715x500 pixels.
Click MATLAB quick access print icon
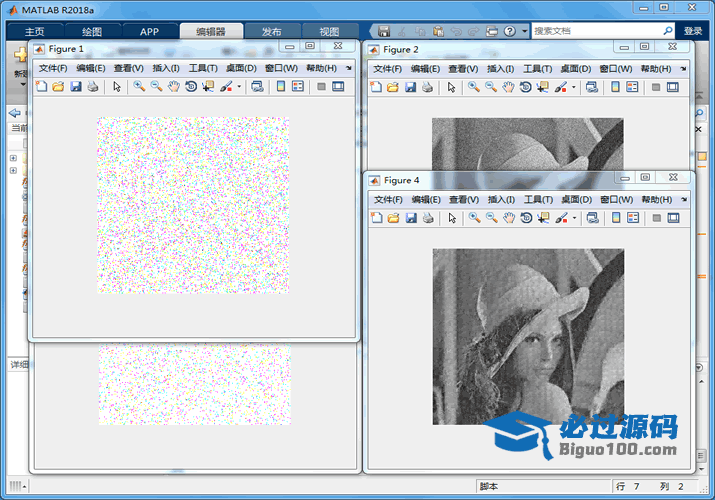492,31
